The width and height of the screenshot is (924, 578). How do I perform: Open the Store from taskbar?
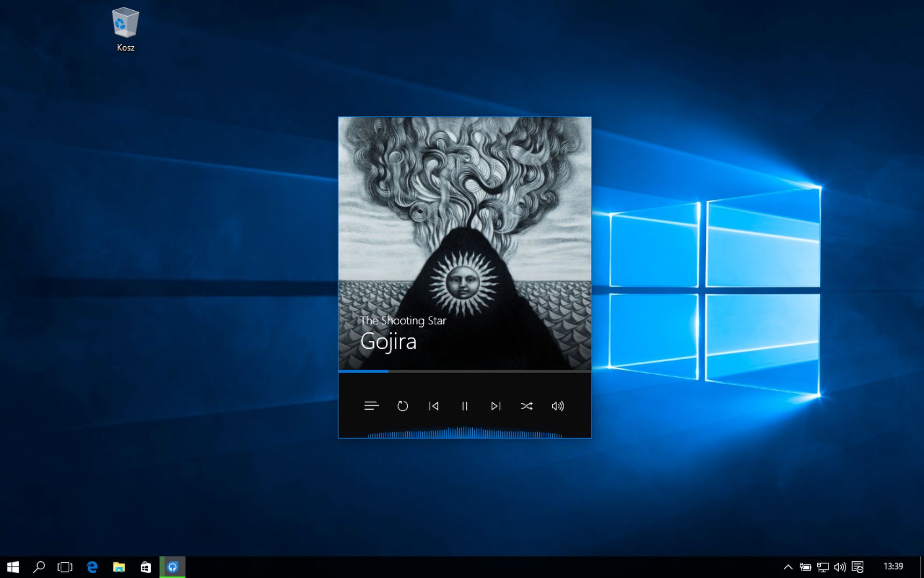click(x=146, y=567)
